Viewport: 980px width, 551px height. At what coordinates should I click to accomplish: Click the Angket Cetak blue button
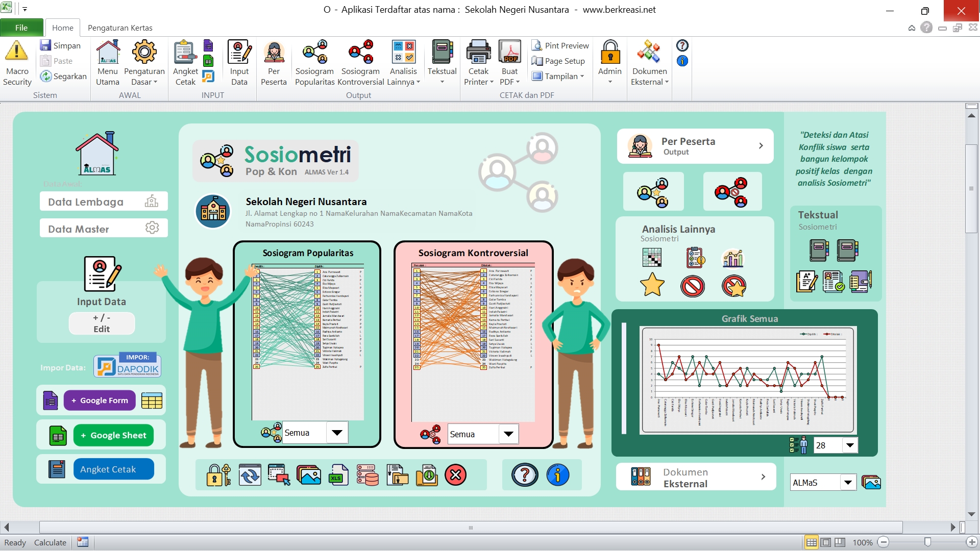[113, 469]
